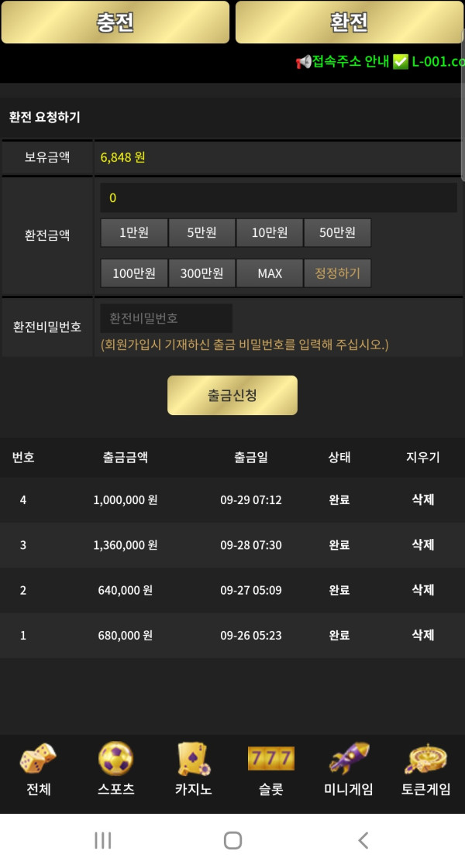The image size is (465, 868).
Task: Tap the Android recent apps icon
Action: click(102, 840)
